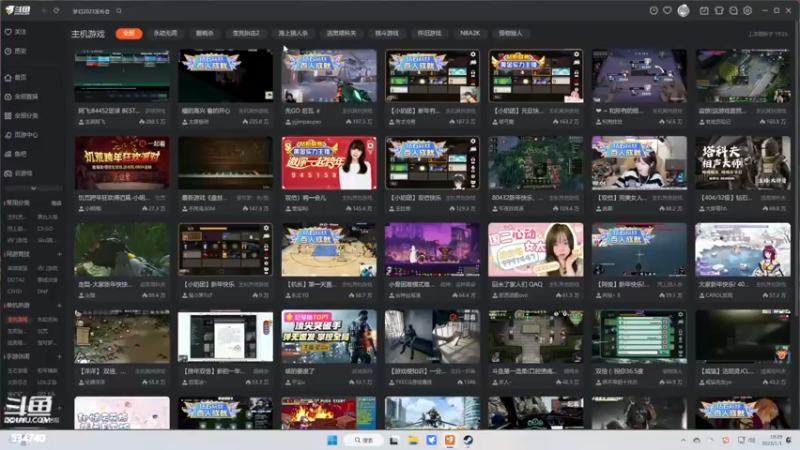Screen dimensions: 800x450
Task: Select the 海上狼人杀 filter tab
Action: (293, 33)
